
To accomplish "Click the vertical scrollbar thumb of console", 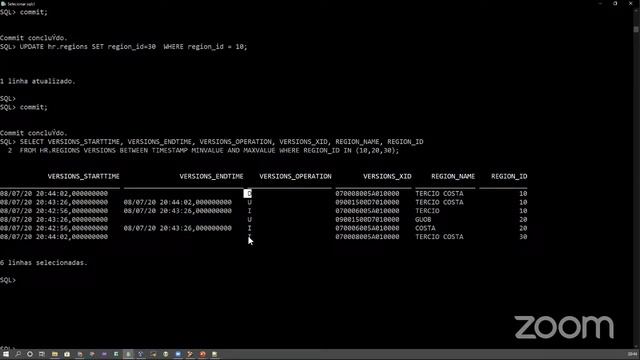I will click(x=636, y=29).
